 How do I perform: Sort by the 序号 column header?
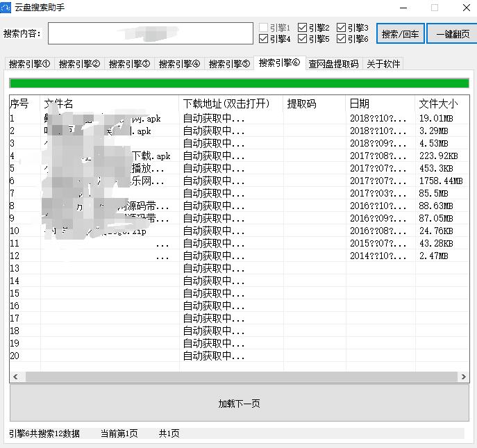24,103
